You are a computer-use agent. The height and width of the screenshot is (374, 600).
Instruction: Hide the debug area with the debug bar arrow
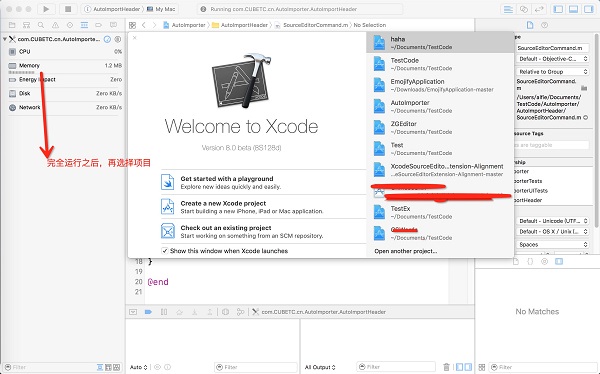point(133,312)
